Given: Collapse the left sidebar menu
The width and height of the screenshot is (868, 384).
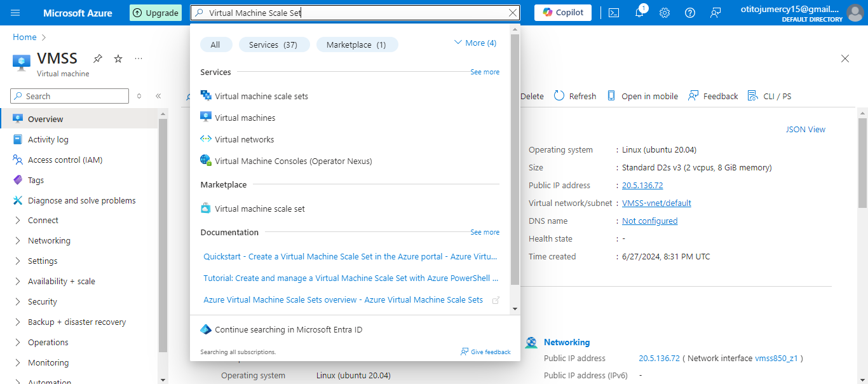Looking at the screenshot, I should [158, 96].
